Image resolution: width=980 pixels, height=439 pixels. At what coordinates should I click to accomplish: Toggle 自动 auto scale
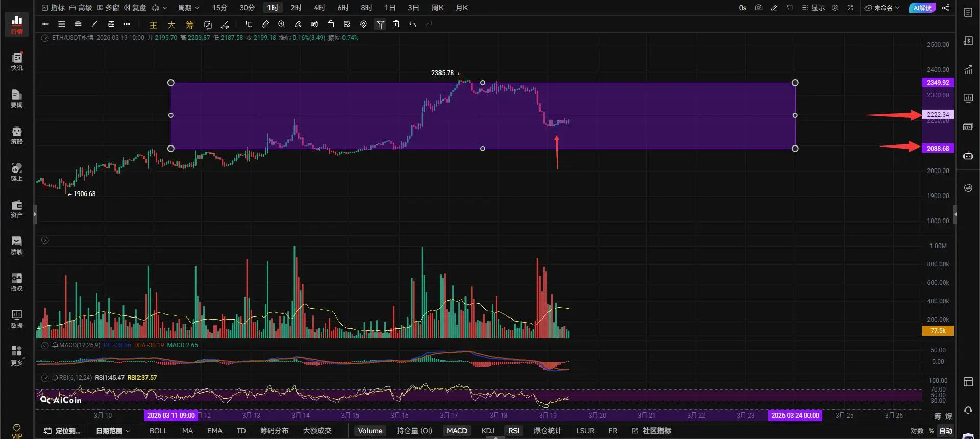pyautogui.click(x=946, y=431)
